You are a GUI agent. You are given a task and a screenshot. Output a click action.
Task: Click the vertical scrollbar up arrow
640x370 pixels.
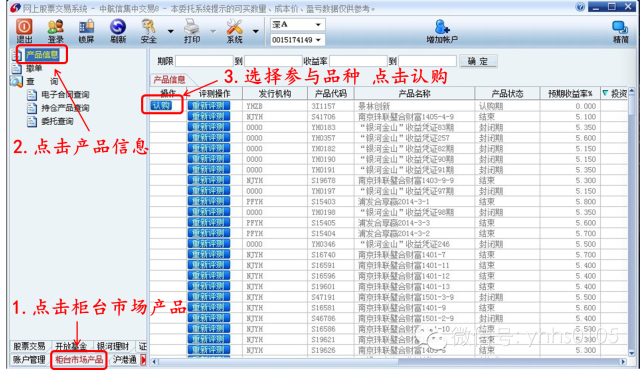[x=632, y=91]
